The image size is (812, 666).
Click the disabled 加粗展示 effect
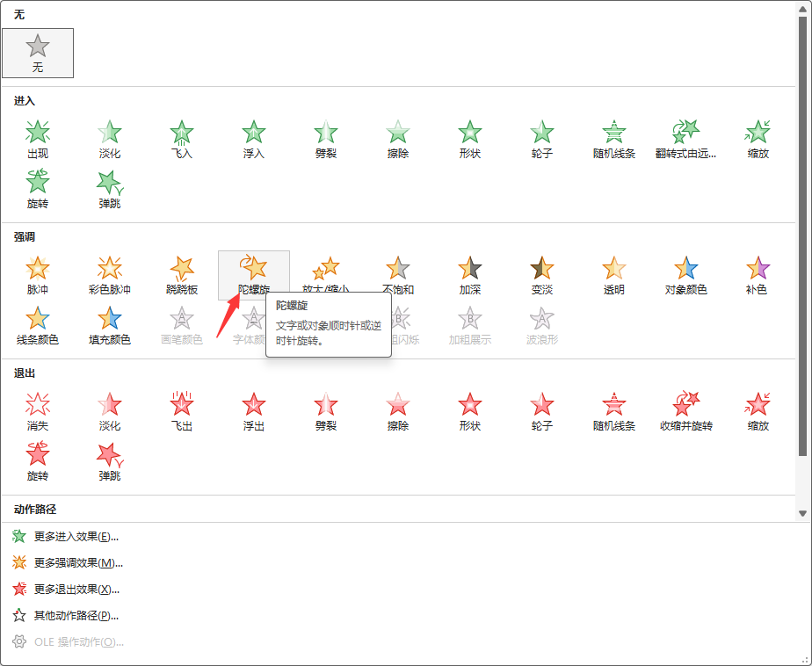click(469, 326)
